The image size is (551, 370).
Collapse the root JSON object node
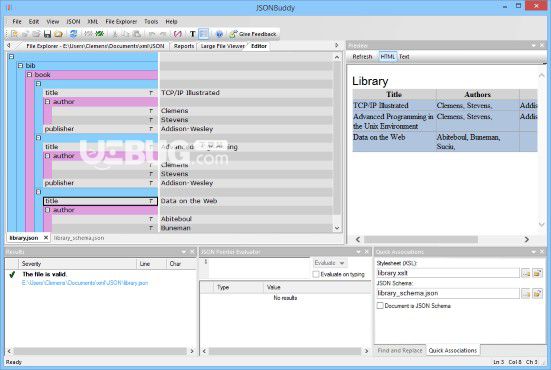11,56
